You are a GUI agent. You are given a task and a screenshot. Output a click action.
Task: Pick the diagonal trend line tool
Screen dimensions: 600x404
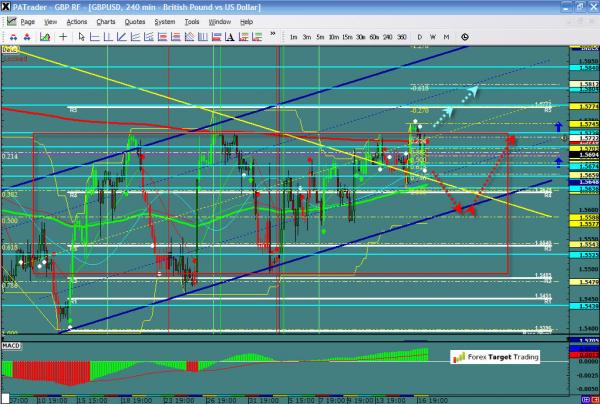click(x=121, y=37)
